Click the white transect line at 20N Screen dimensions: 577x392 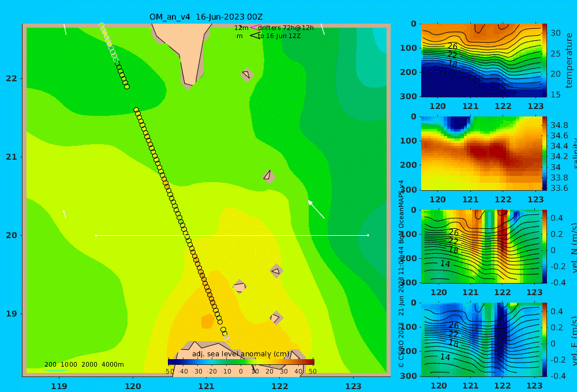[232, 235]
